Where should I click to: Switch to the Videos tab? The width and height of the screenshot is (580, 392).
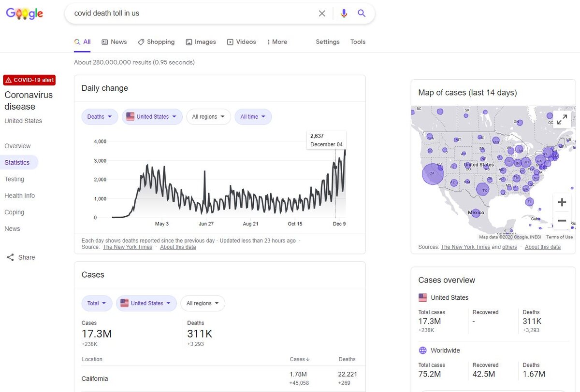(x=242, y=42)
